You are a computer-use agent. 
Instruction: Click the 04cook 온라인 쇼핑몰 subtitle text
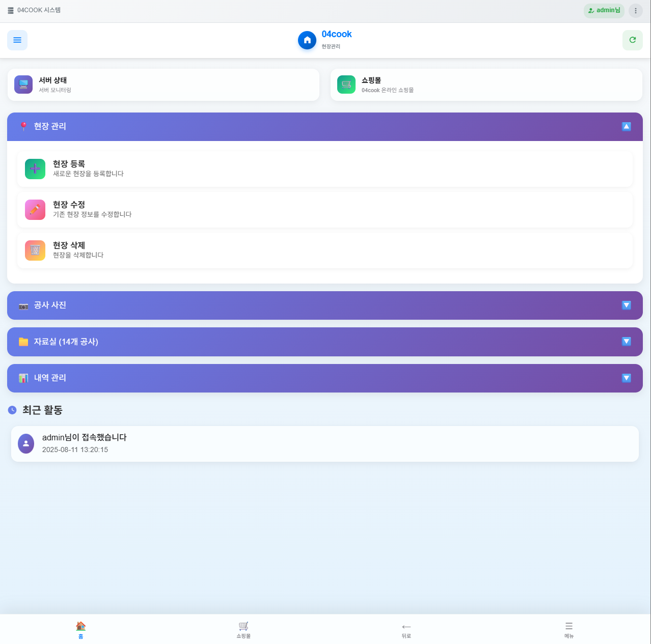click(388, 90)
